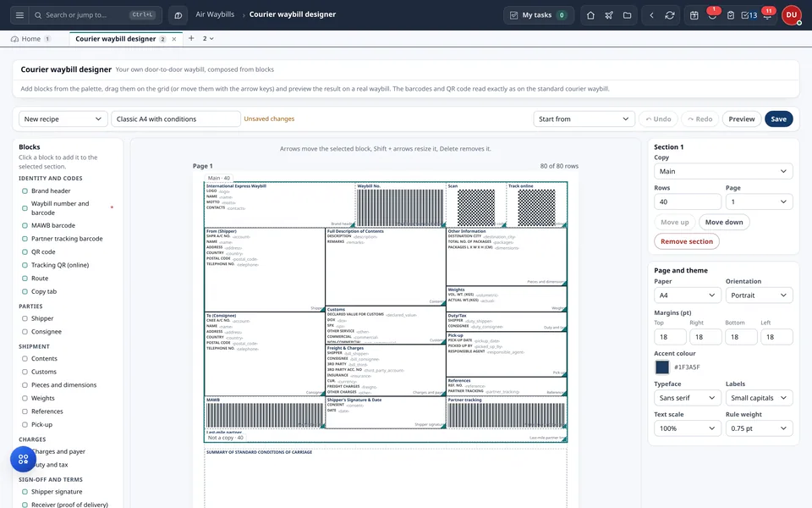Click the Remove section button

pos(686,241)
